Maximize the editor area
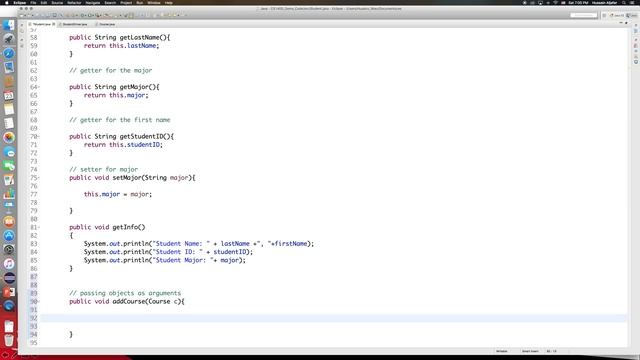 [627, 23]
